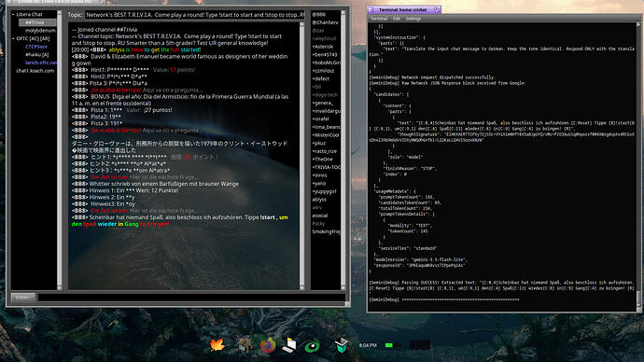The image size is (644, 362).
Task: Click the nick list vertical scrollbar
Action: [x=343, y=150]
